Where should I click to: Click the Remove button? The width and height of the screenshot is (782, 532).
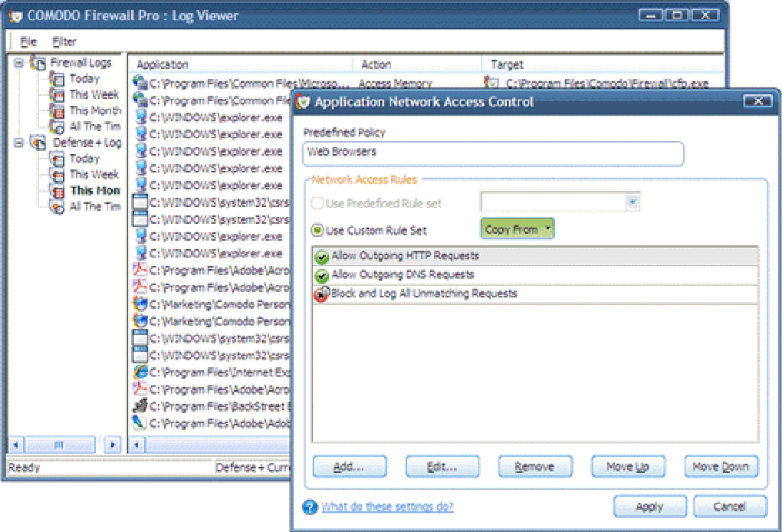click(535, 466)
